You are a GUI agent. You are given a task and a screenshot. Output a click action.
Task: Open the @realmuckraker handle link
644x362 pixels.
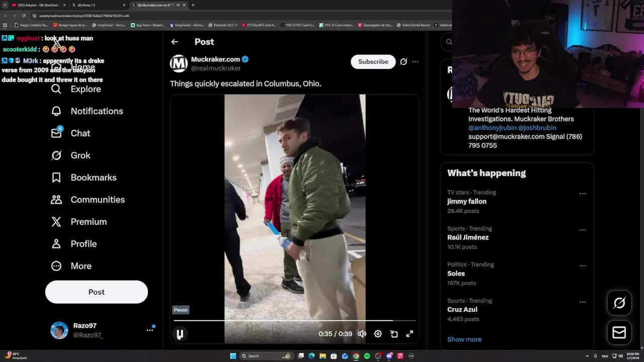[x=216, y=68]
